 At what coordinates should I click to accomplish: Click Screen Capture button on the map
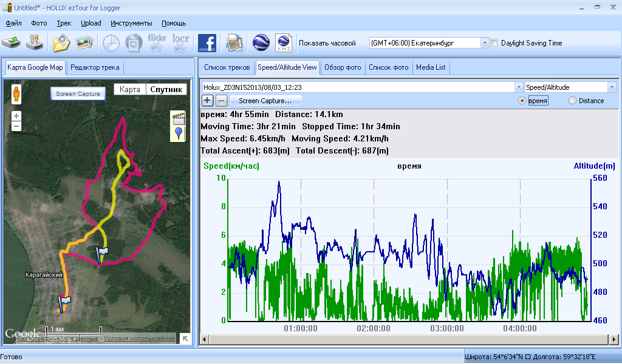[x=78, y=93]
